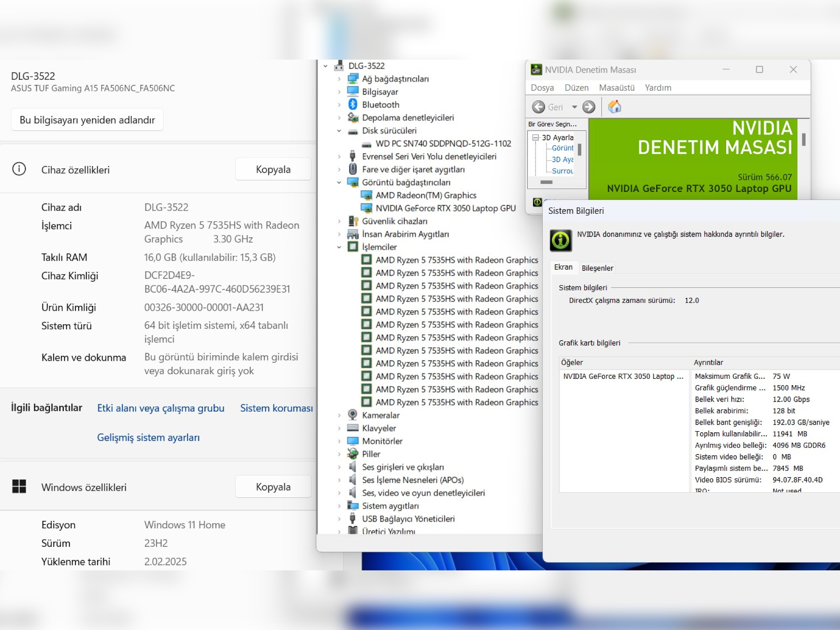The width and height of the screenshot is (840, 630).
Task: Collapse the 3D Ayarla tree in NVIDIA panel
Action: (x=535, y=137)
